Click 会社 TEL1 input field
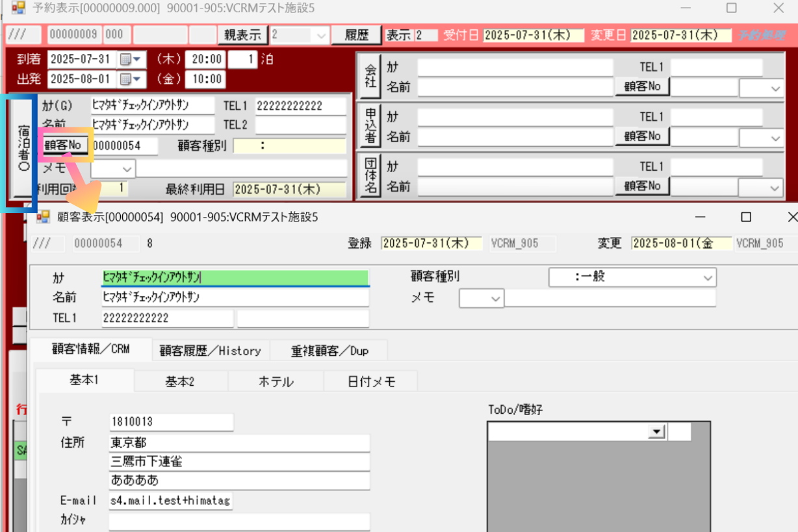 [x=717, y=68]
